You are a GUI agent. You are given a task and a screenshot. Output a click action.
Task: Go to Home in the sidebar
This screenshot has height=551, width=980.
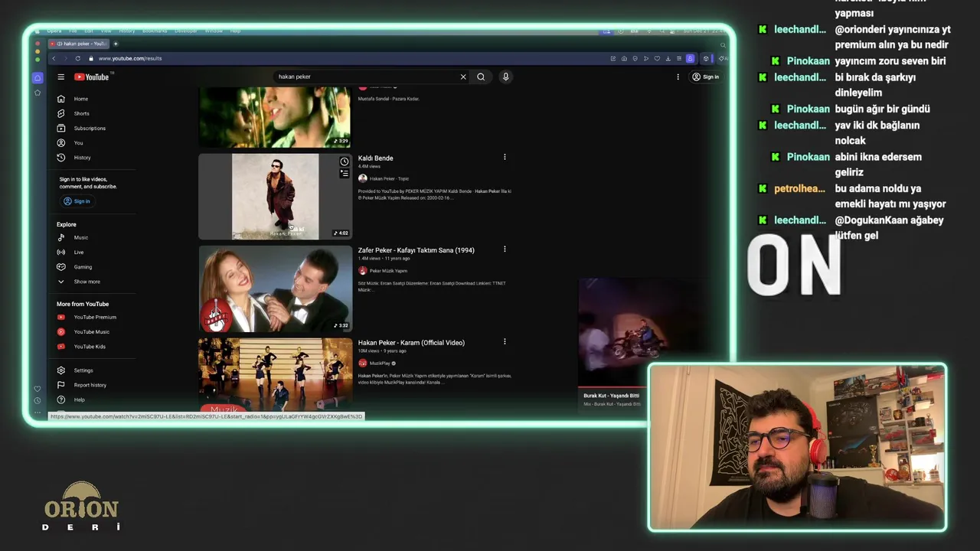point(80,99)
